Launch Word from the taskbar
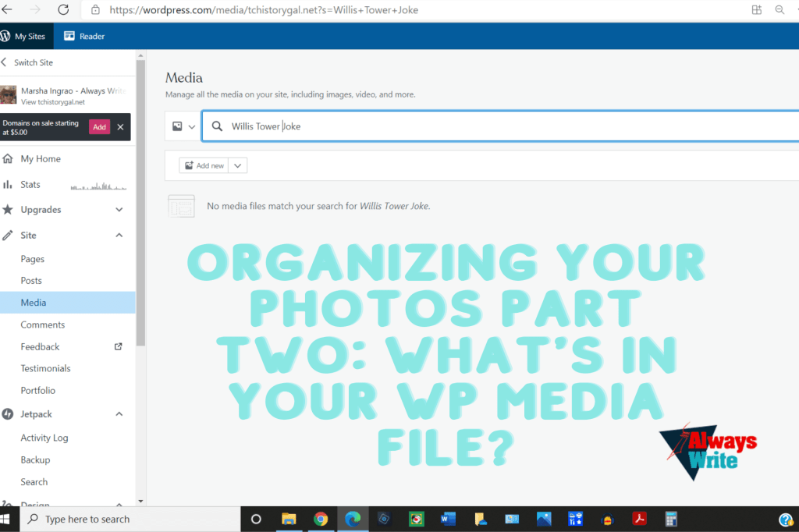Screen dimensions: 799x532 click(x=448, y=519)
